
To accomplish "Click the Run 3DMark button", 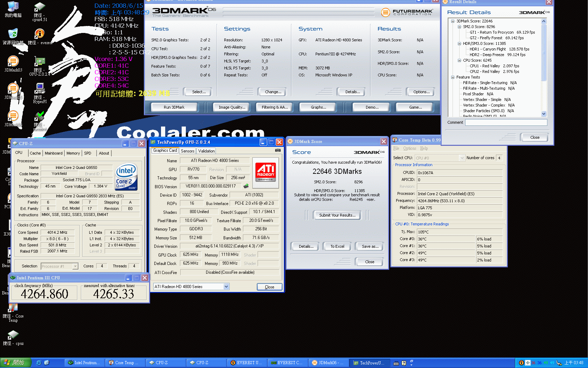I will (x=174, y=107).
